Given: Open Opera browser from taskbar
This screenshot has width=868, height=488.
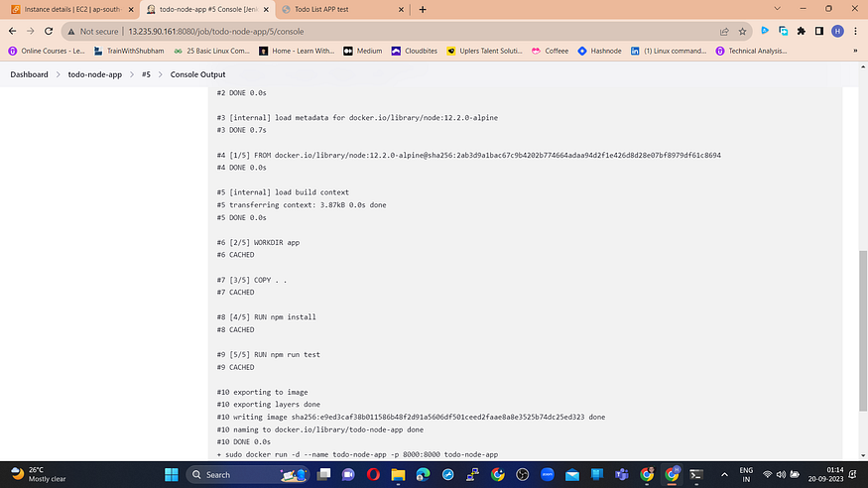Looking at the screenshot, I should point(373,475).
